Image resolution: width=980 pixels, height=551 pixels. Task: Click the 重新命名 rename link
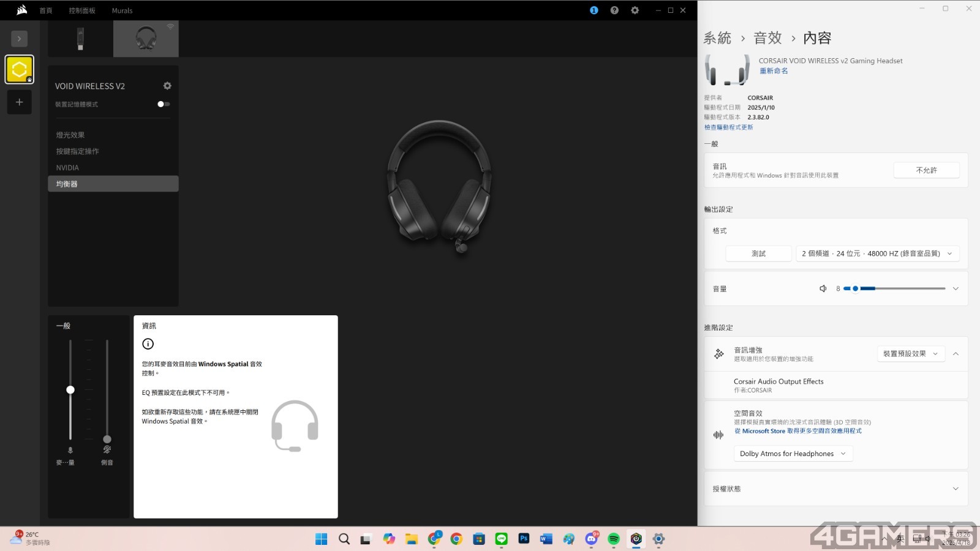774,71
